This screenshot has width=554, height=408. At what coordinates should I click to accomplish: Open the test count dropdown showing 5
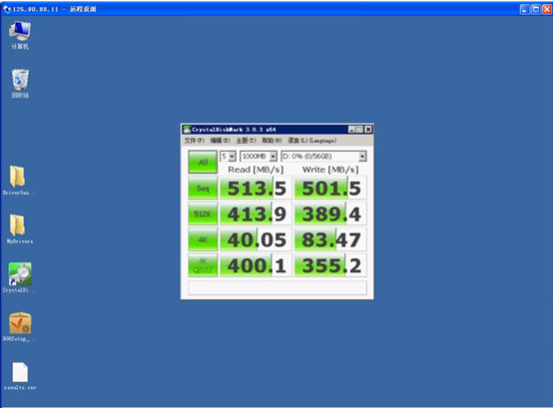point(228,156)
